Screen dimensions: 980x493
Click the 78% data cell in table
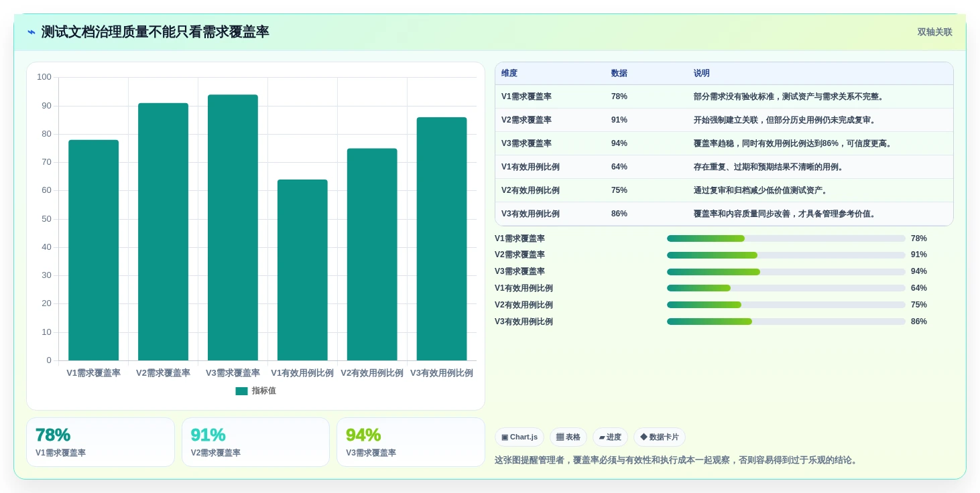tap(619, 97)
